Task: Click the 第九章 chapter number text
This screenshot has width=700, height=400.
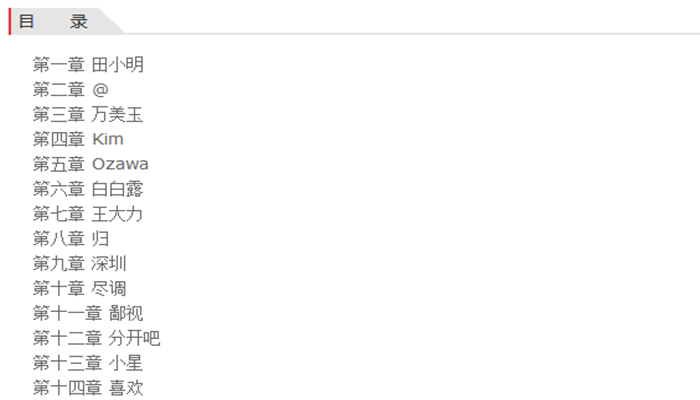Action: (x=59, y=264)
